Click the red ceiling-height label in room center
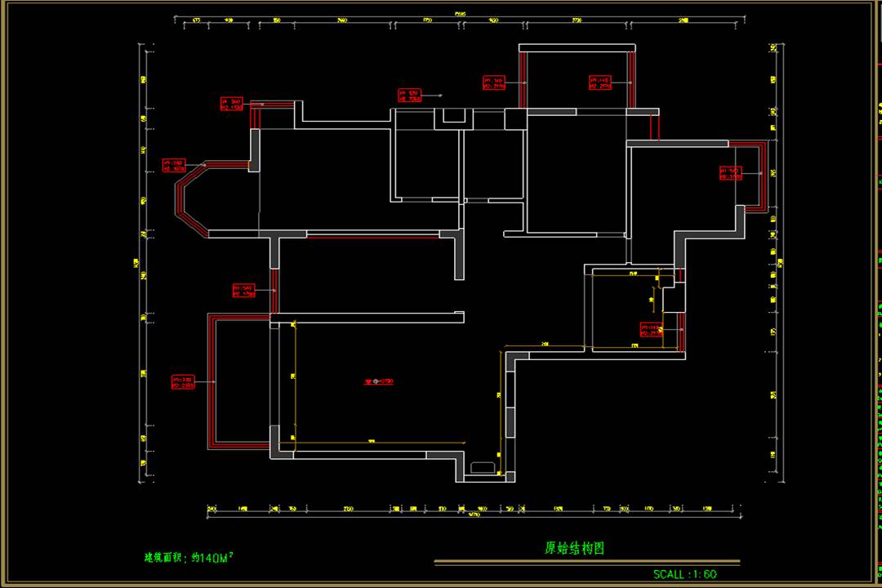 [x=379, y=381]
